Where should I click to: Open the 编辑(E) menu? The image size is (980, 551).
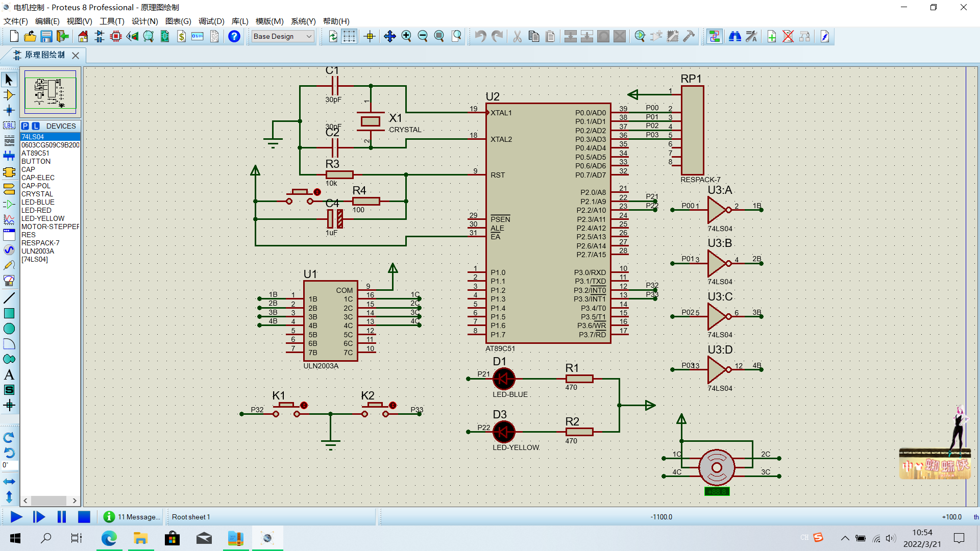47,21
